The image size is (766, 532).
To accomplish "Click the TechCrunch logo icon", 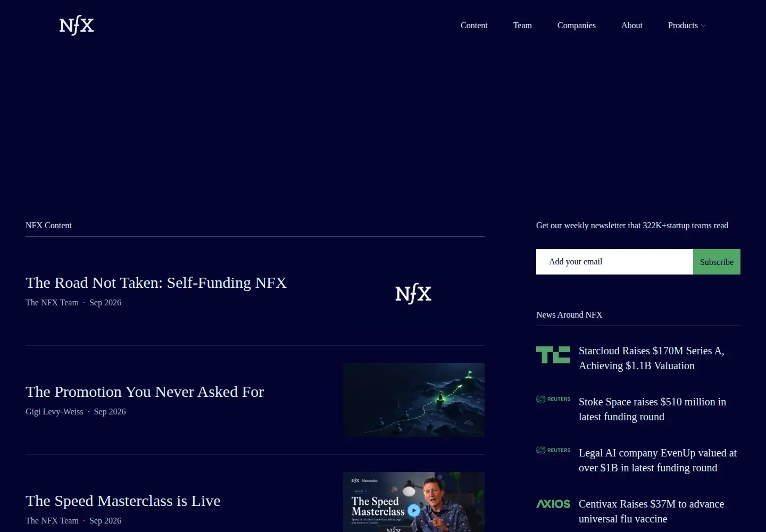I will [553, 355].
